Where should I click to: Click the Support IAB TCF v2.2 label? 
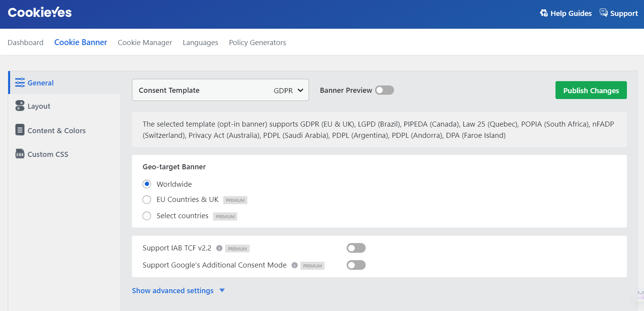[177, 248]
